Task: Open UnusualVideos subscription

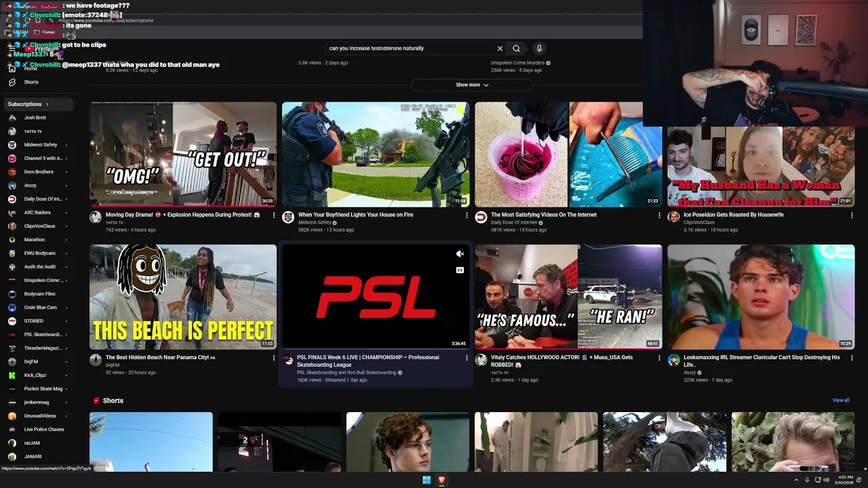Action: tap(40, 415)
